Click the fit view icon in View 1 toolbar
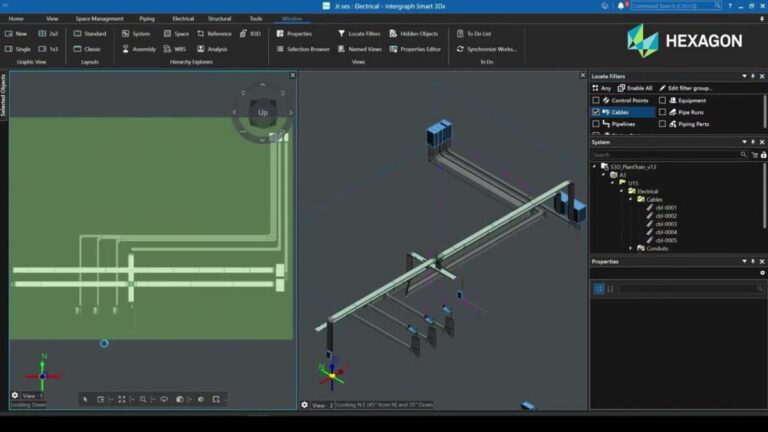The image size is (768, 432). [121, 400]
